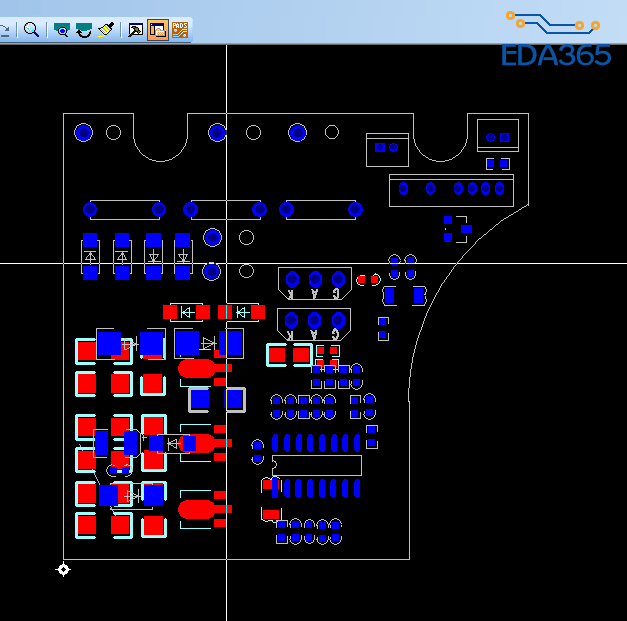This screenshot has width=627, height=621.
Task: Select the grey-outlined two-pad blue component
Action: click(217, 399)
